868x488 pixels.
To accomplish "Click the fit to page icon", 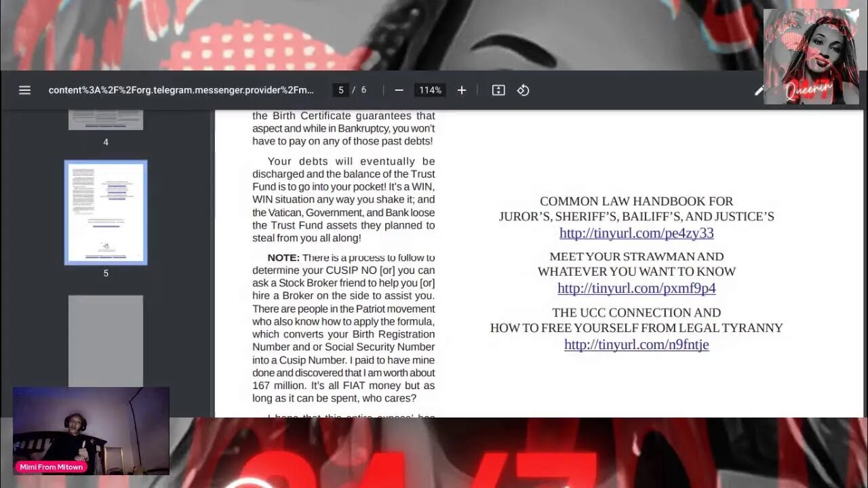I will coord(498,90).
